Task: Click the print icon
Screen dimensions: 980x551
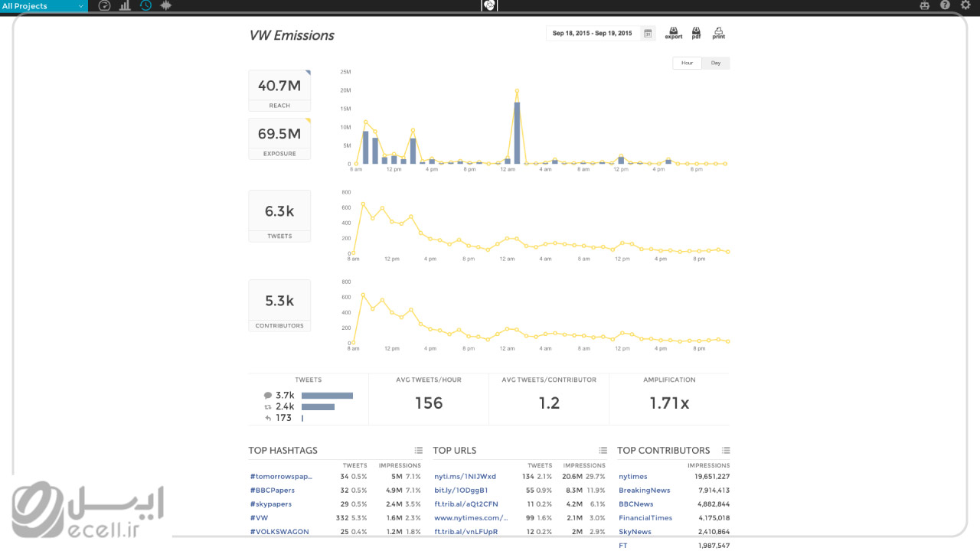Action: click(x=718, y=33)
